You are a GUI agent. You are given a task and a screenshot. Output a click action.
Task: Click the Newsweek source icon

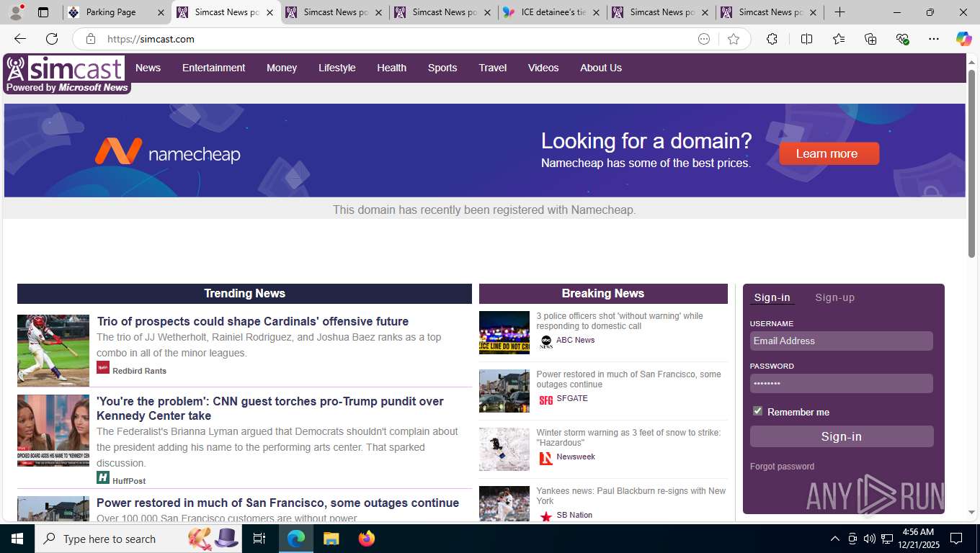click(x=546, y=458)
